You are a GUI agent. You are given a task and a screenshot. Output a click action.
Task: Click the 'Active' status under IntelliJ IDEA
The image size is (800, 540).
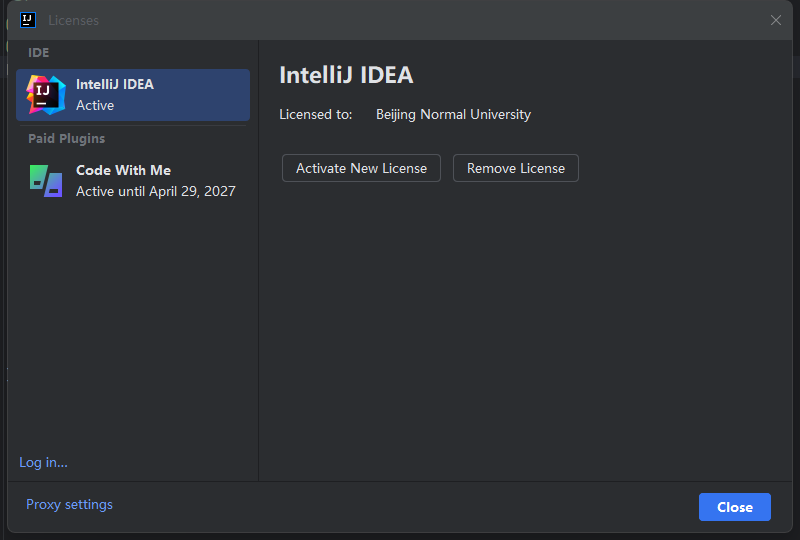click(95, 105)
